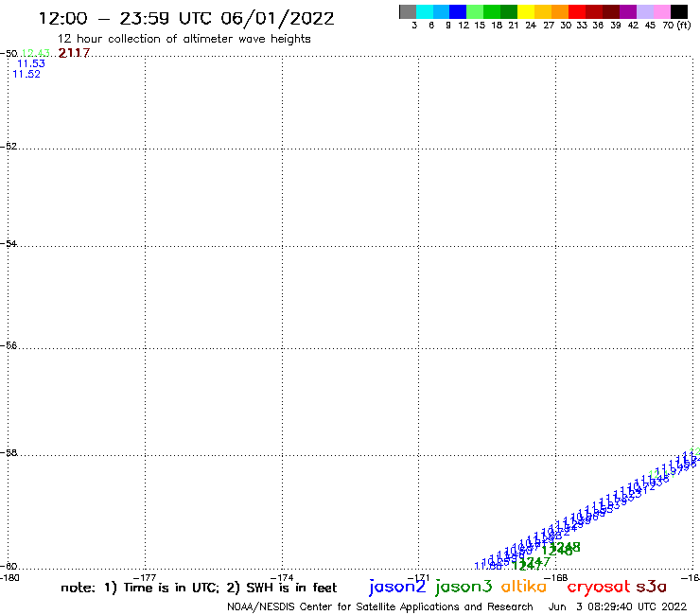Select the altika legend label
The height and width of the screenshot is (615, 700).
[x=524, y=586]
